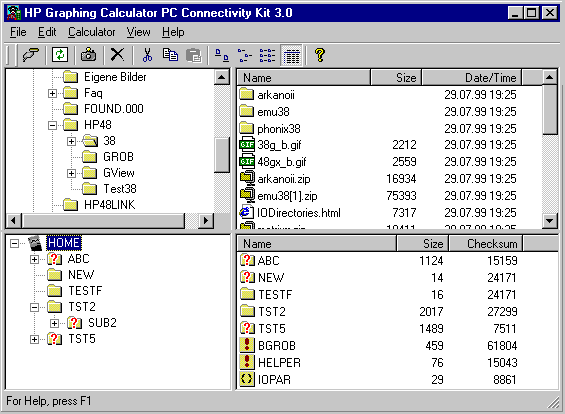The width and height of the screenshot is (565, 414).
Task: Expand the 38 folder node
Action: point(71,141)
